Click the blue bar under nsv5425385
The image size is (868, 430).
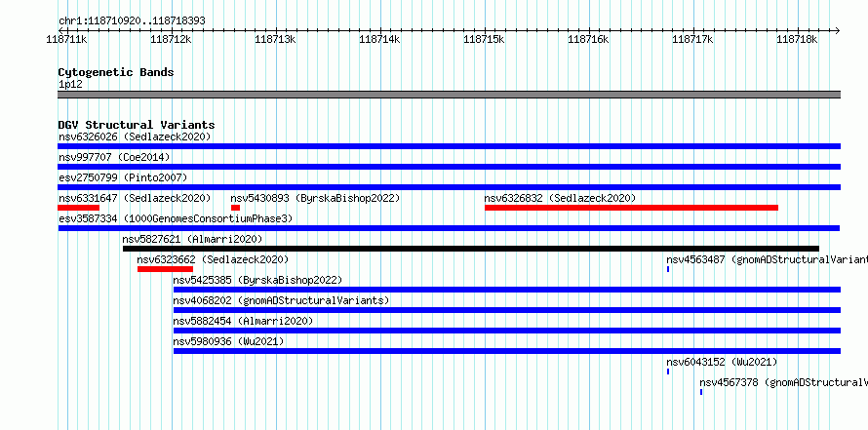[507, 290]
